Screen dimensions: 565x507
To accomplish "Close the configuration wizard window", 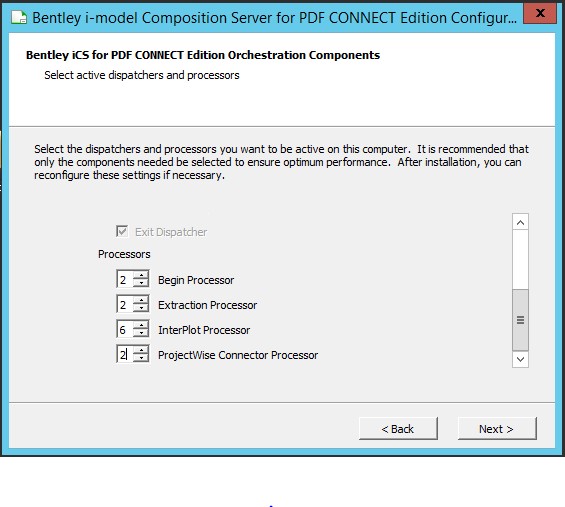I will pyautogui.click(x=540, y=14).
